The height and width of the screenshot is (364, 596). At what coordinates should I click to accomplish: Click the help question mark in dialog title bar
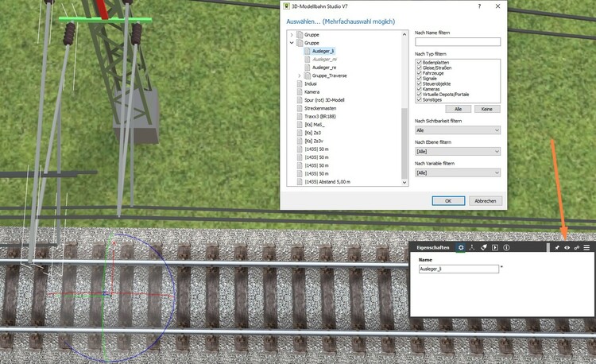[x=480, y=6]
